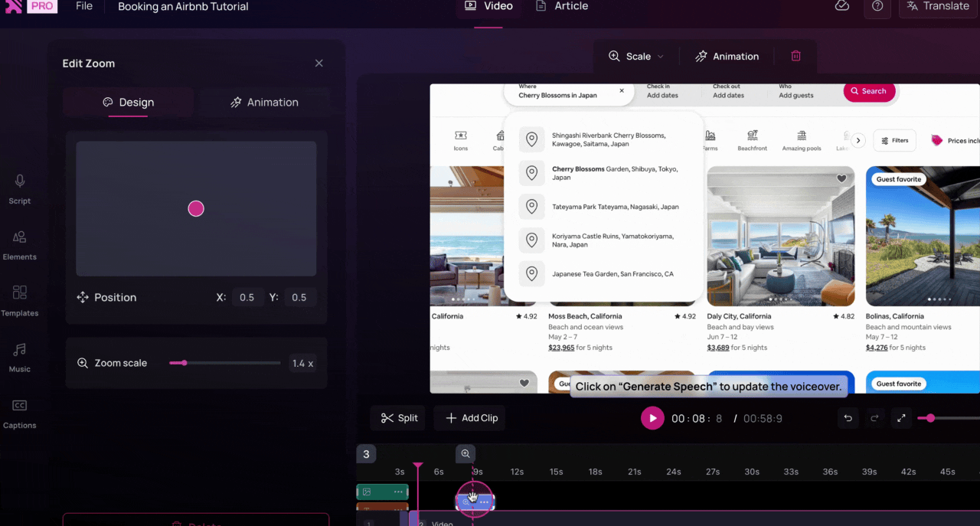Viewport: 980px width, 526px height.
Task: Toggle the heart on Daly City listing
Action: coord(841,179)
